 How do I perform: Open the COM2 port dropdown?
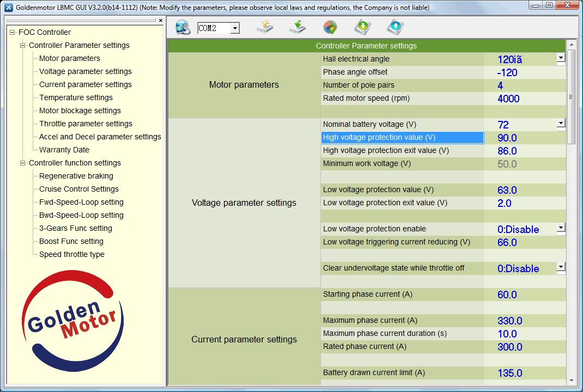(235, 28)
